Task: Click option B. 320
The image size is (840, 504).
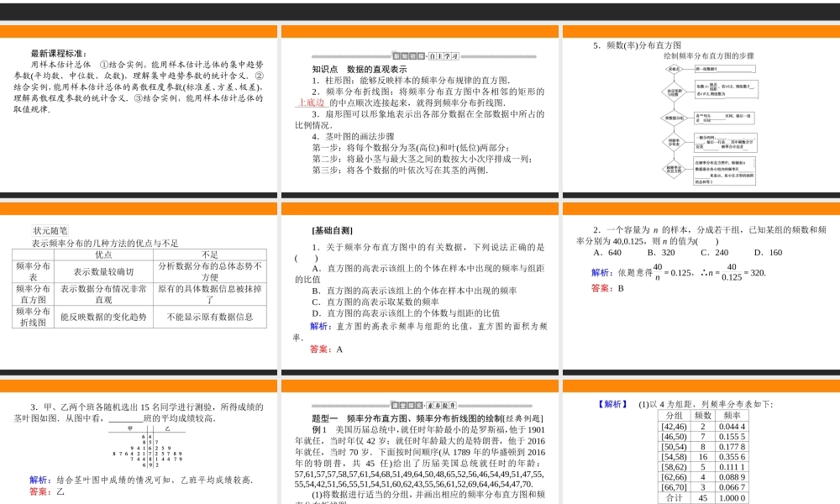Action: [660, 252]
